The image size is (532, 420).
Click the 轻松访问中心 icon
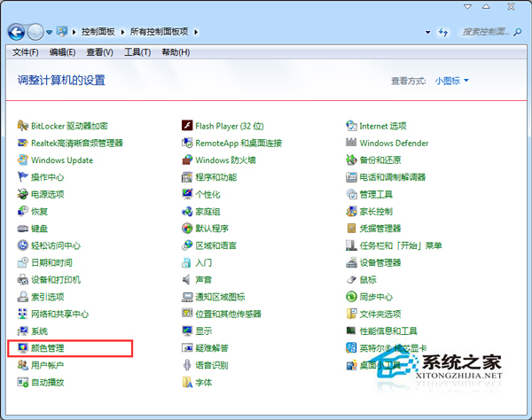point(23,245)
